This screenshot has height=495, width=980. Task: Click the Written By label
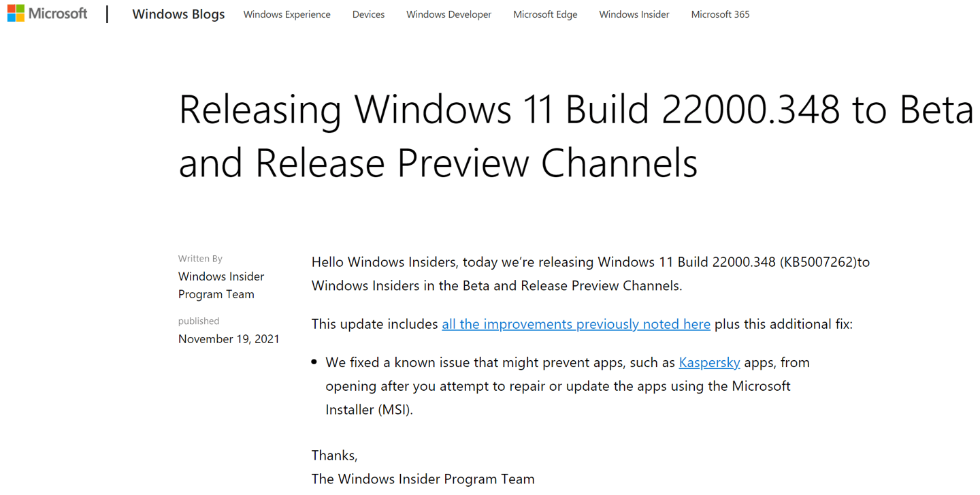pyautogui.click(x=199, y=258)
